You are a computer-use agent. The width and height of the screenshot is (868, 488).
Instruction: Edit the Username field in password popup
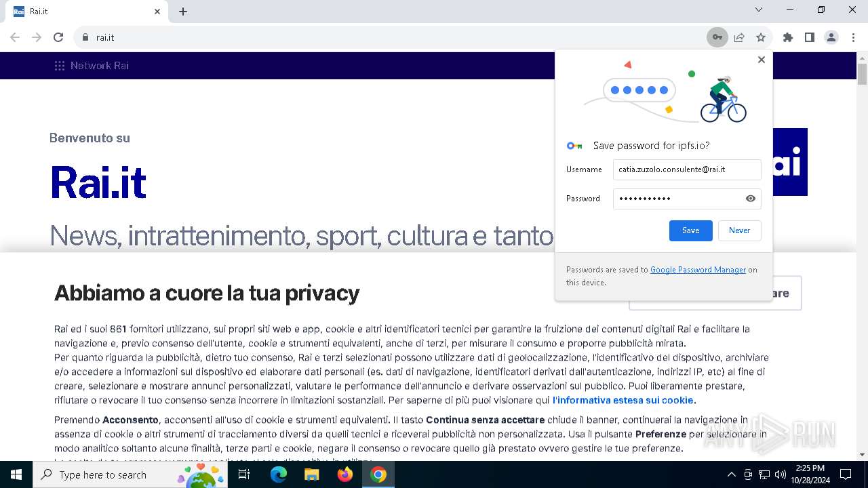point(687,169)
